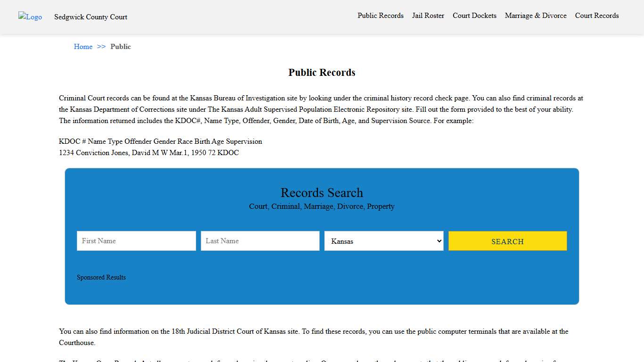Click into the First Name field
Screen dimensions: 644x362
pyautogui.click(x=136, y=241)
